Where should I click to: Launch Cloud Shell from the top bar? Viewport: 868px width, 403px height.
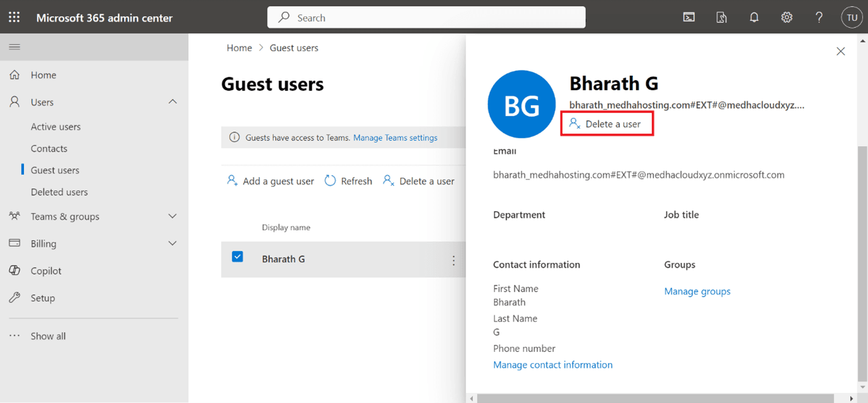coord(688,17)
